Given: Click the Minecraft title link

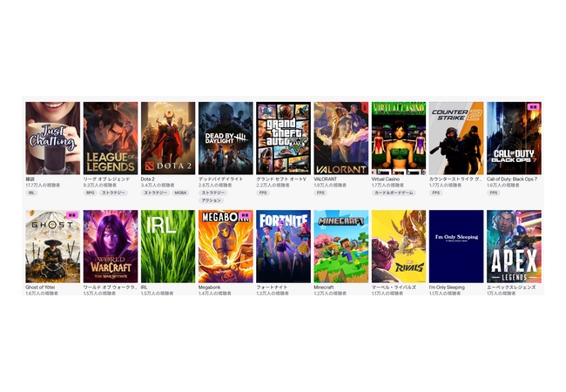Looking at the screenshot, I should coord(324,287).
